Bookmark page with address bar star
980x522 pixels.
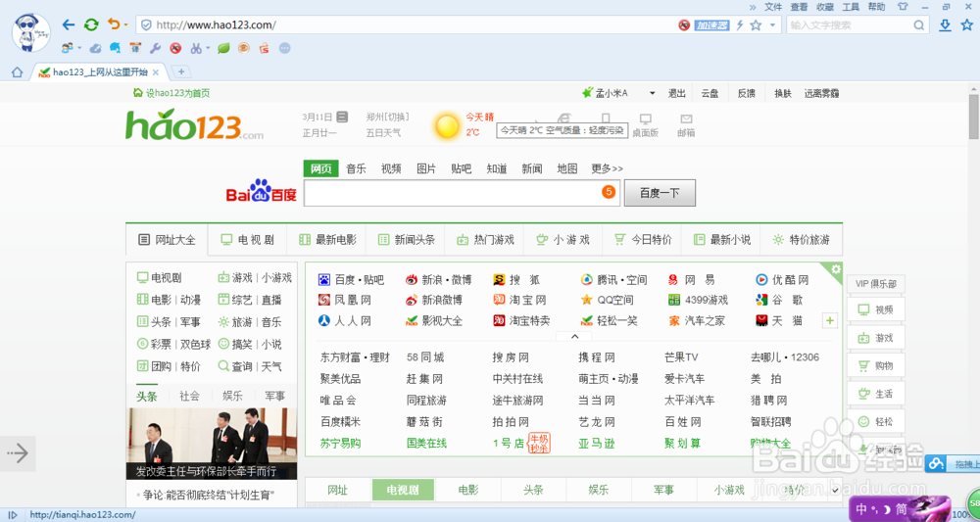pyautogui.click(x=756, y=25)
